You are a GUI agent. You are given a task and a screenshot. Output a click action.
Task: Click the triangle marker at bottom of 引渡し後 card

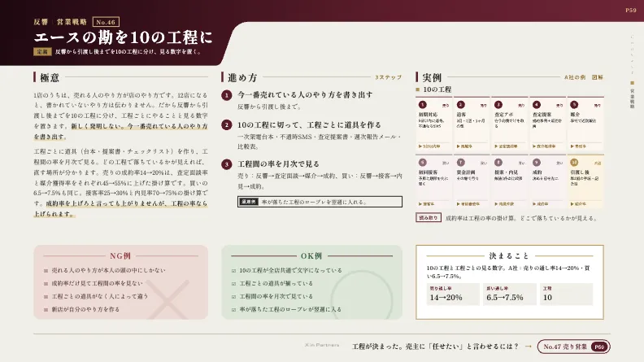[x=572, y=204]
